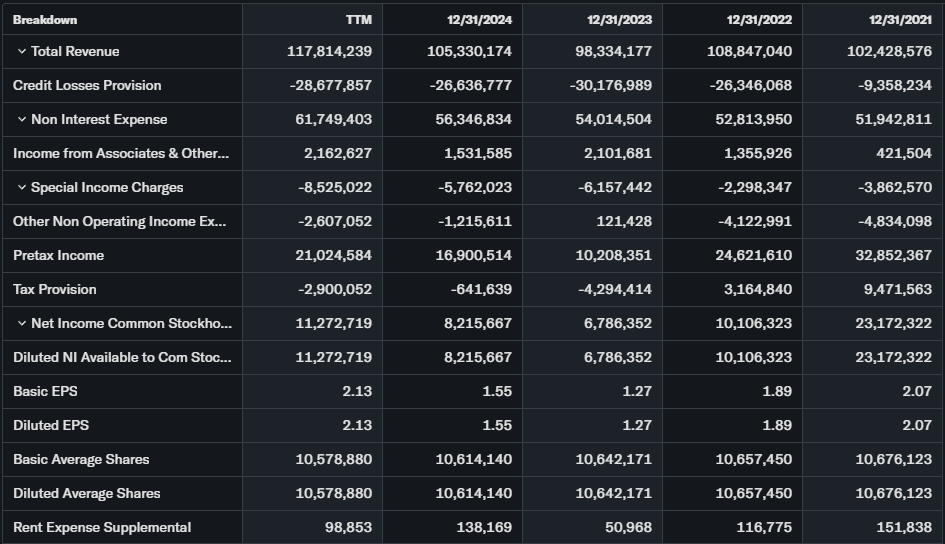This screenshot has width=945, height=544.
Task: Expand the Total Revenue row chevron
Action: [21, 52]
